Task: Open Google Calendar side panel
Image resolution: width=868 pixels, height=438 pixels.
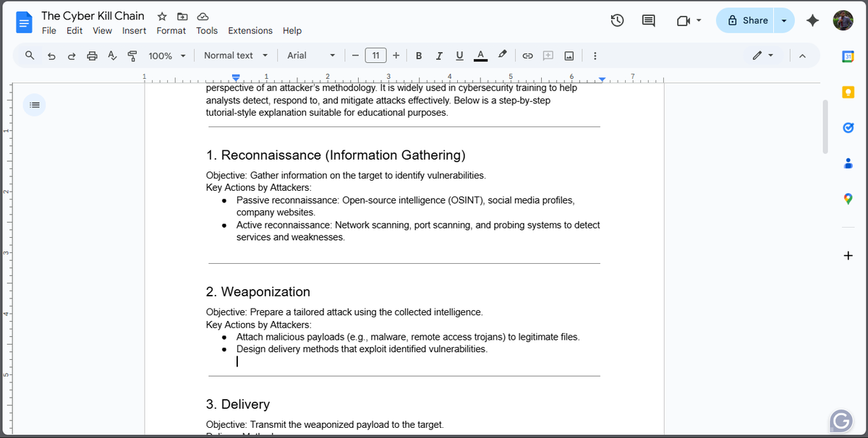Action: coord(848,56)
